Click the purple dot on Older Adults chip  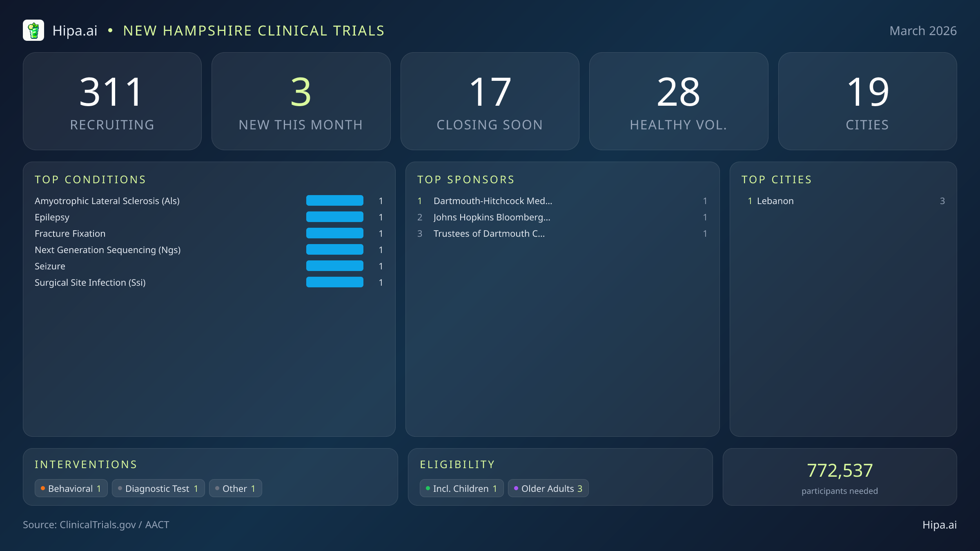click(516, 488)
